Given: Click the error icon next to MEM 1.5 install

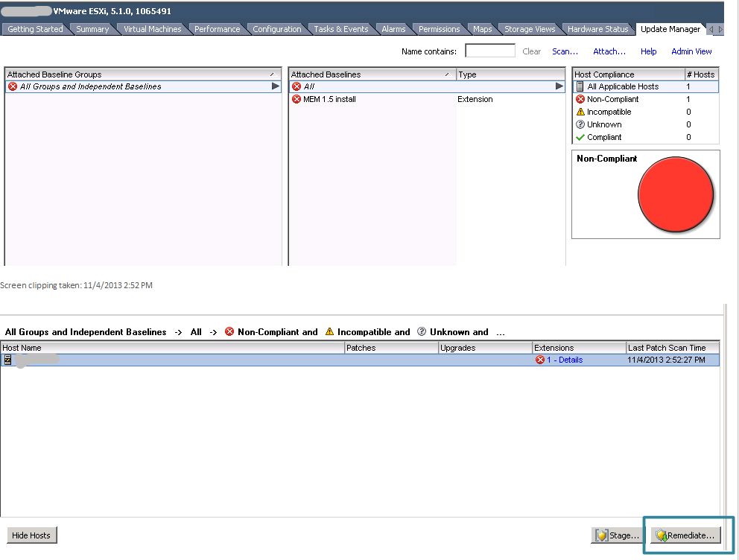Looking at the screenshot, I should [296, 99].
